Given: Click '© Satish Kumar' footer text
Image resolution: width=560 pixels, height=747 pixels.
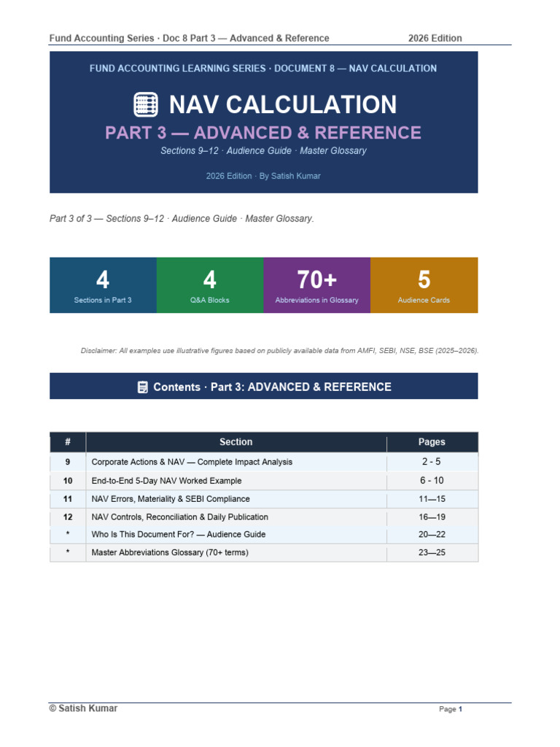Looking at the screenshot, I should pos(83,708).
